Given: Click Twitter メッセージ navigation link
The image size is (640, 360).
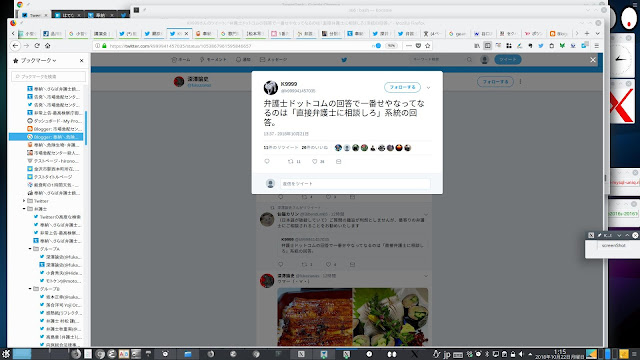Looking at the screenshot, I should click(273, 60).
